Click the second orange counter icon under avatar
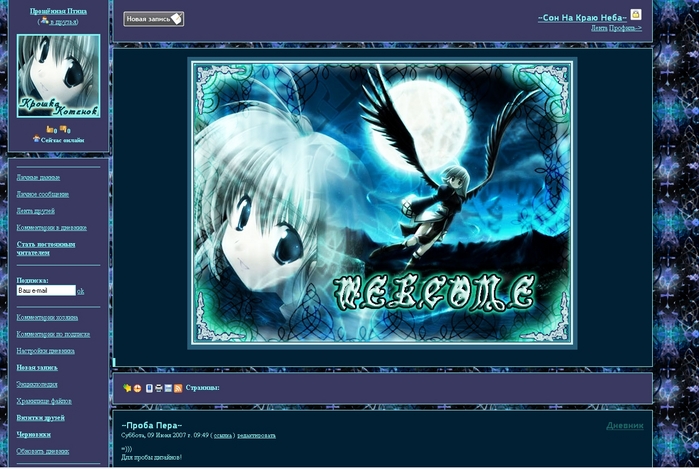699x469 pixels. (63, 129)
